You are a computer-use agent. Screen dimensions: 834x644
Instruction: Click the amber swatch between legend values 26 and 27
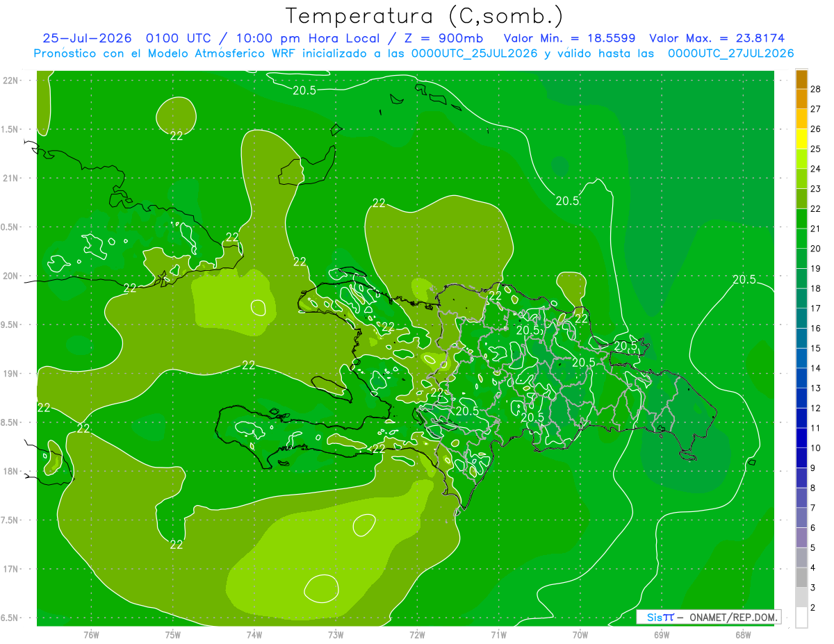[801, 119]
